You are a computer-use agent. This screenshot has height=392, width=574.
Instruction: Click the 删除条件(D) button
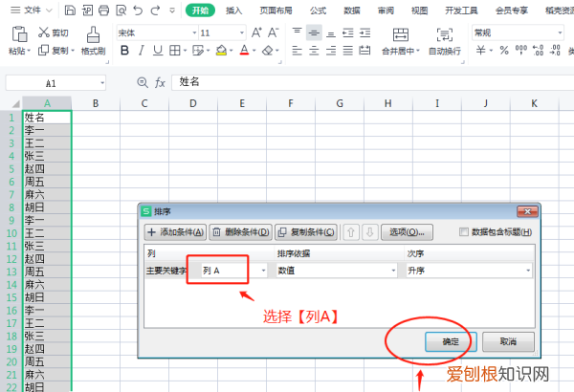[240, 232]
